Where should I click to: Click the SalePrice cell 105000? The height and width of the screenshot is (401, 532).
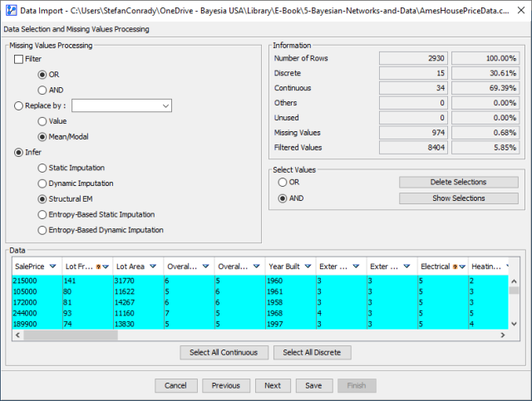(37, 292)
